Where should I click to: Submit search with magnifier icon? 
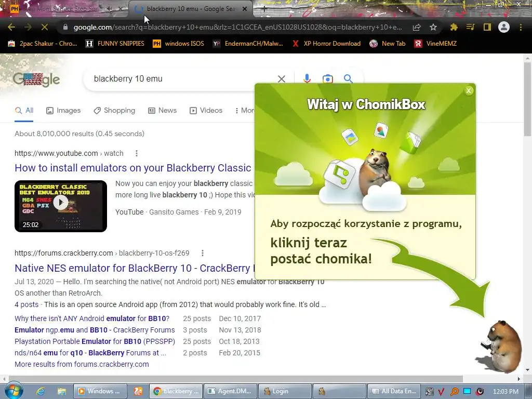[x=348, y=79]
